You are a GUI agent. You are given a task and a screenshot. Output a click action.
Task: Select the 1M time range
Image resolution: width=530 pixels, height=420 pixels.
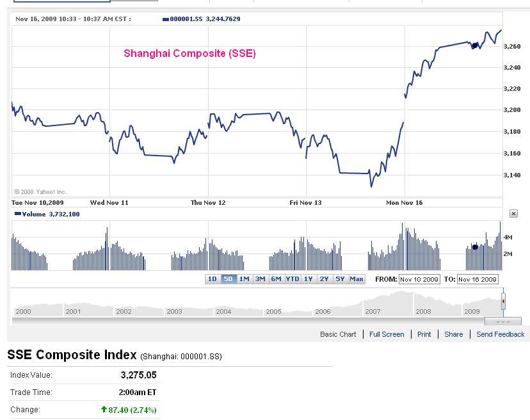(244, 279)
